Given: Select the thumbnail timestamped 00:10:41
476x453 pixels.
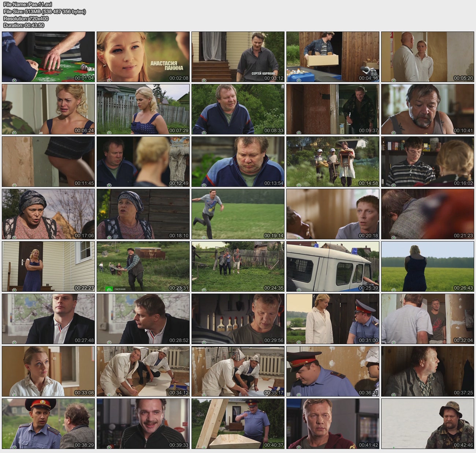Looking at the screenshot, I should tap(428, 109).
